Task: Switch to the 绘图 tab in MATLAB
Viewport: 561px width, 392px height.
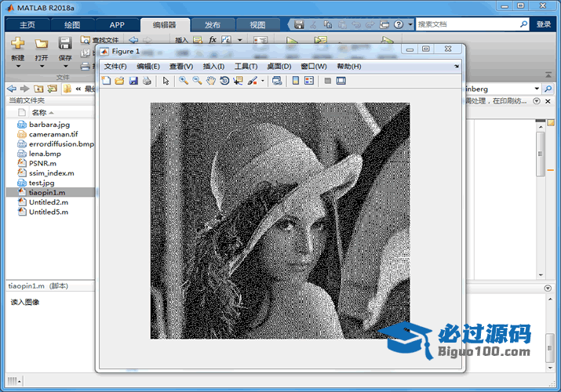Action: click(72, 24)
